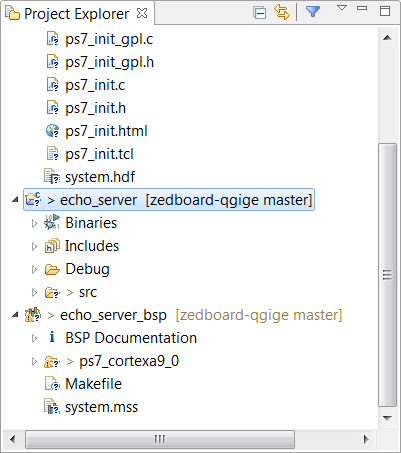The width and height of the screenshot is (401, 453).
Task: Click the ps7_init.h file icon
Action: (x=53, y=108)
